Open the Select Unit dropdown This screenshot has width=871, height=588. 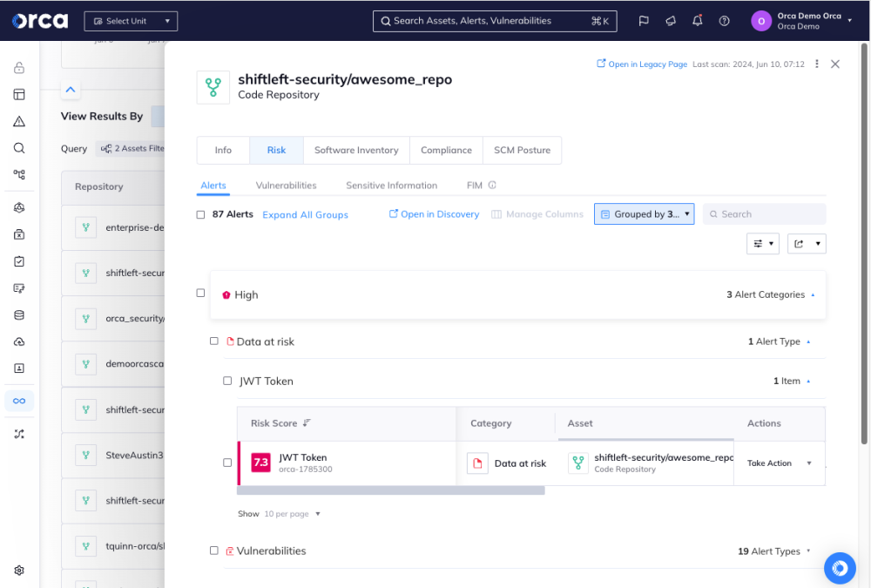pyautogui.click(x=132, y=21)
